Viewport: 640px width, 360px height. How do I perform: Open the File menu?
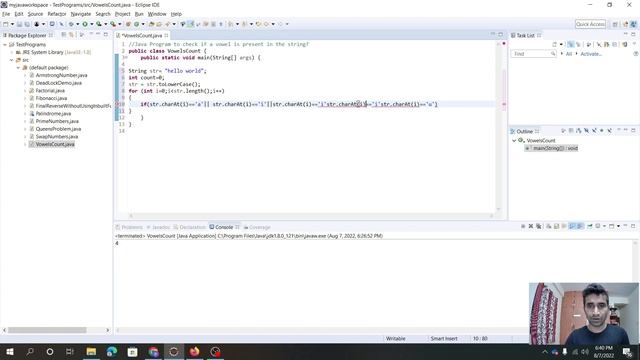6,14
